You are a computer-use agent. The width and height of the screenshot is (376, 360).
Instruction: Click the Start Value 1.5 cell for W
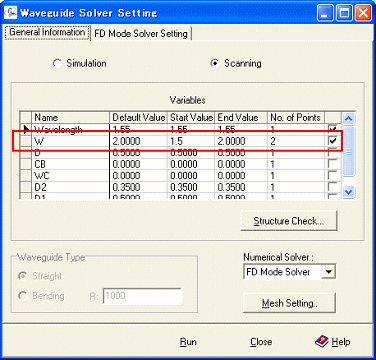[191, 141]
